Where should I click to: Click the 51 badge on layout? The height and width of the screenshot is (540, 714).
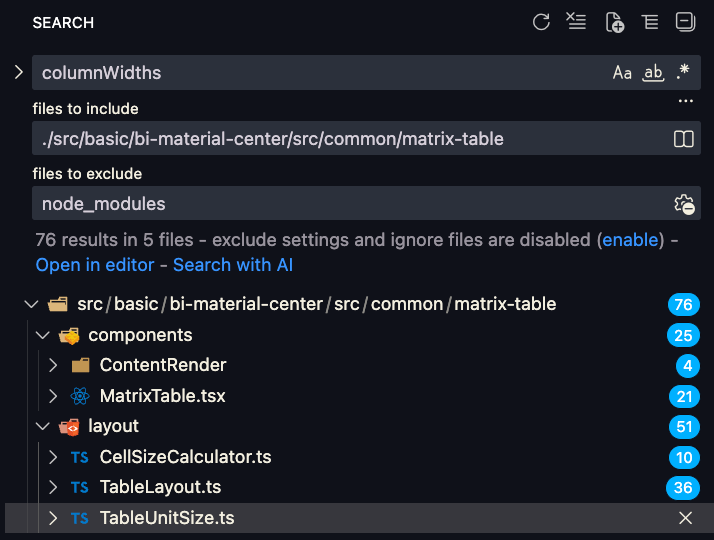[x=684, y=427]
